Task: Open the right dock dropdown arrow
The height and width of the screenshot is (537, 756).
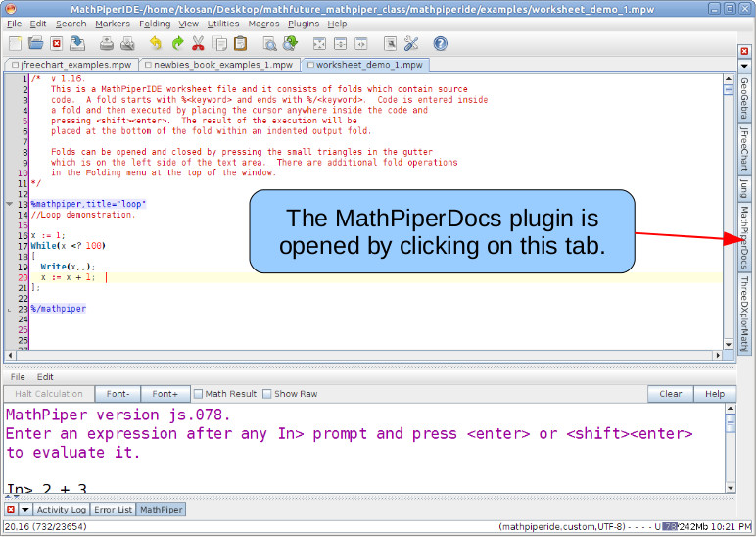Action: (744, 66)
